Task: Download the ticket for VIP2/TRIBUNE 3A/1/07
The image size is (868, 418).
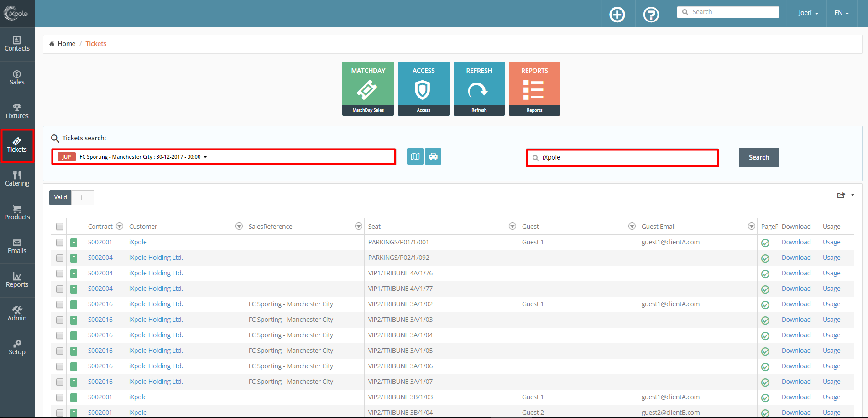Action: click(796, 382)
